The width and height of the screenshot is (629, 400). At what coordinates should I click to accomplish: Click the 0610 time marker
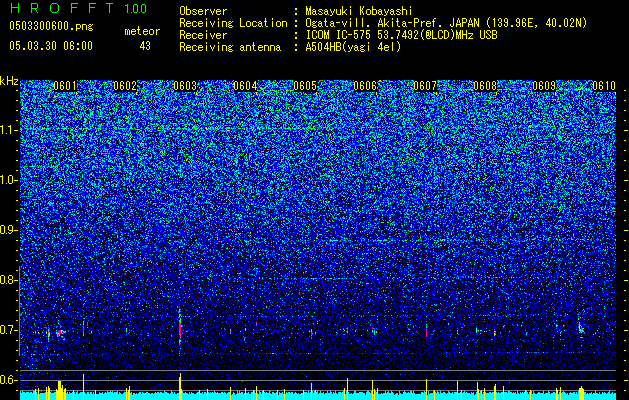(x=604, y=86)
